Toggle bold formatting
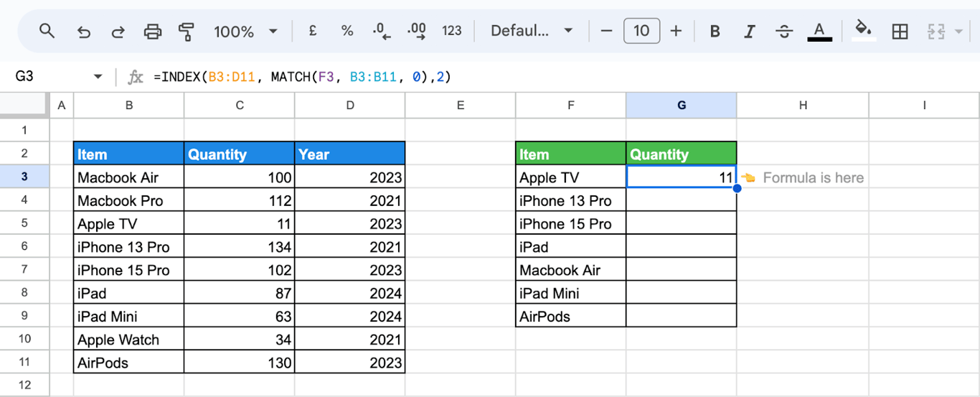The height and width of the screenshot is (397, 980). click(x=715, y=32)
